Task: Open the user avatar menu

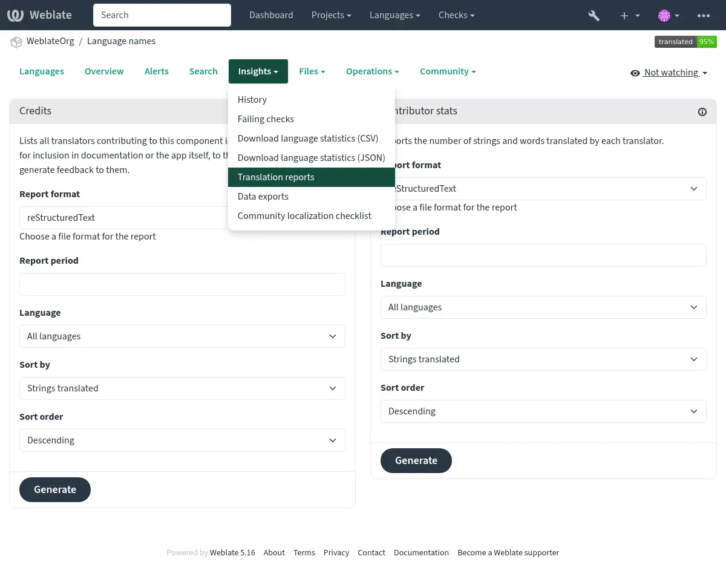Action: (x=668, y=15)
